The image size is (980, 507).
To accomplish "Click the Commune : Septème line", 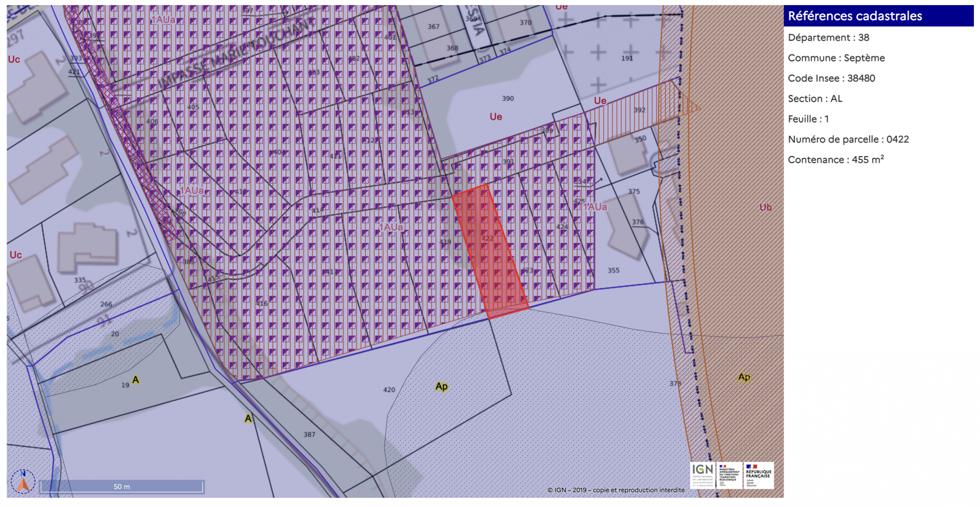I will 836,58.
